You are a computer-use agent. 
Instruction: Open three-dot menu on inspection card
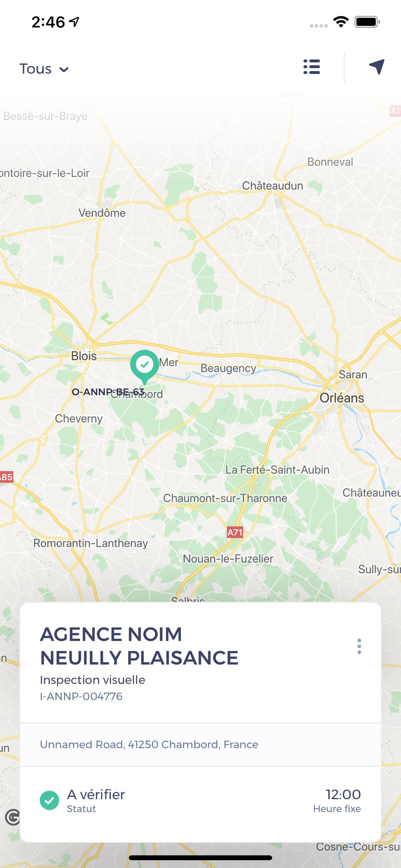coord(359,646)
